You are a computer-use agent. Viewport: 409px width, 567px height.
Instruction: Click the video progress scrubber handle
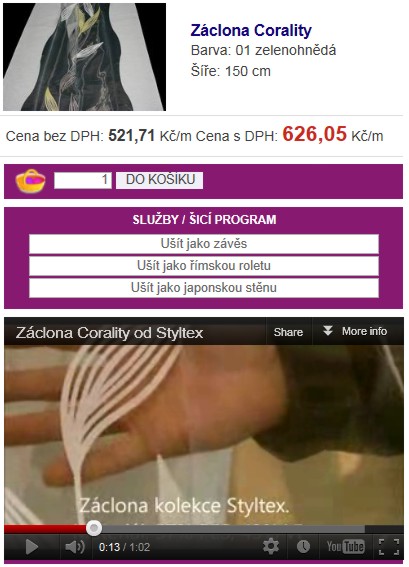click(94, 528)
